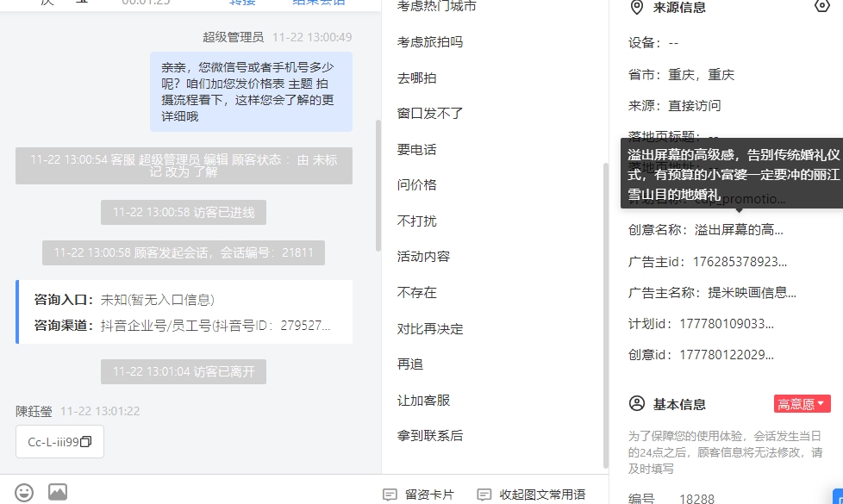
Task: Select the quick phrase 问价格
Action: pyautogui.click(x=416, y=185)
